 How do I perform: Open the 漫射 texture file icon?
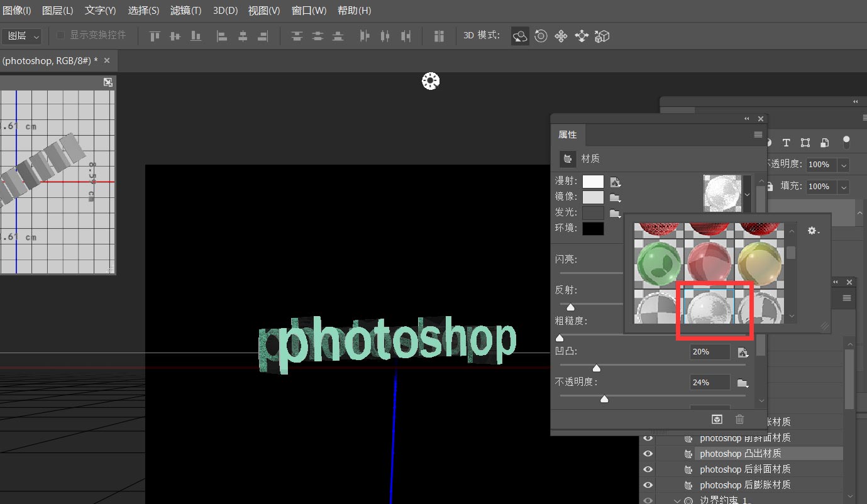coord(615,182)
